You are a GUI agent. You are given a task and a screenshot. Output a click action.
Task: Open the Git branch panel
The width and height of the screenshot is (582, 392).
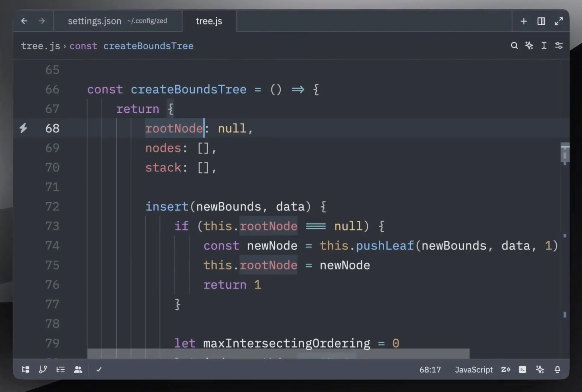coord(43,369)
